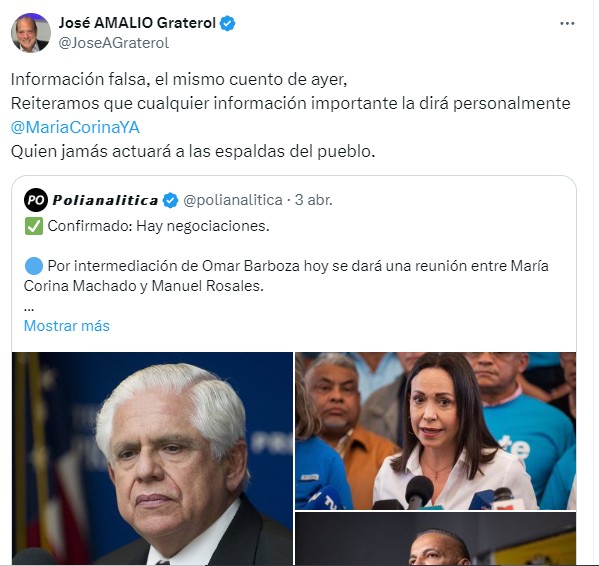This screenshot has height=566, width=599.
Task: Click the green checkmark emoji before Confirmado
Action: (34, 226)
